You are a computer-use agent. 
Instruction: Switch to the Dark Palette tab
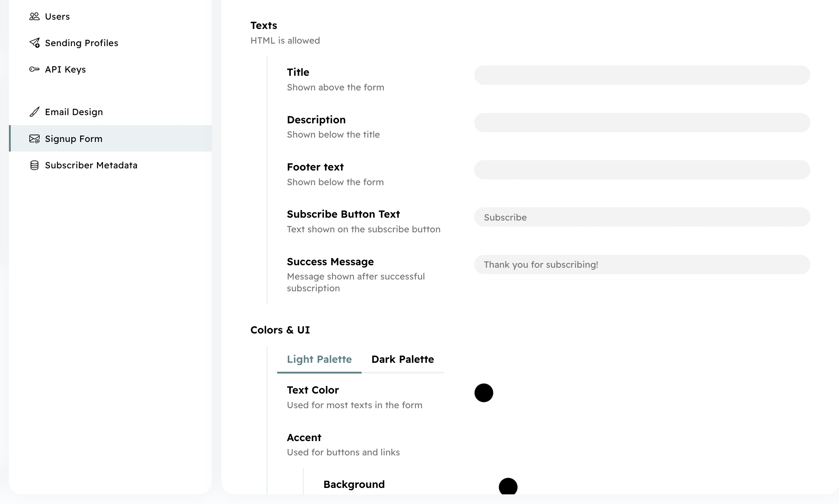pos(403,359)
